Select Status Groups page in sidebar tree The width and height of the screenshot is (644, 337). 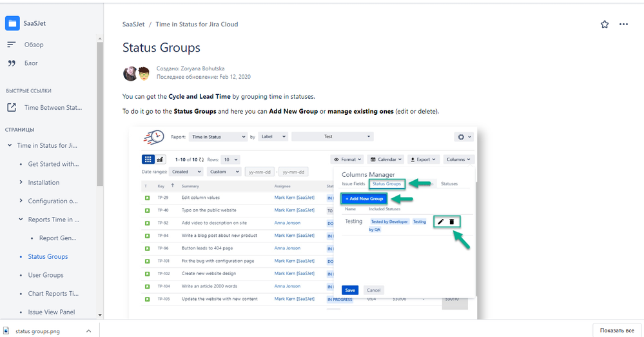tap(48, 256)
